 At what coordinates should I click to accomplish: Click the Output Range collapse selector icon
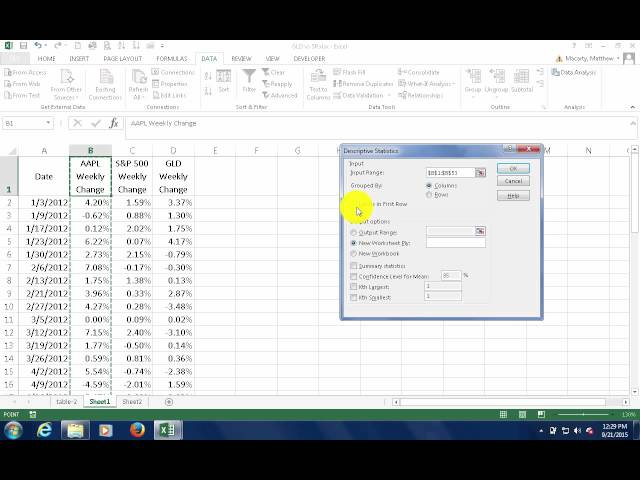480,231
